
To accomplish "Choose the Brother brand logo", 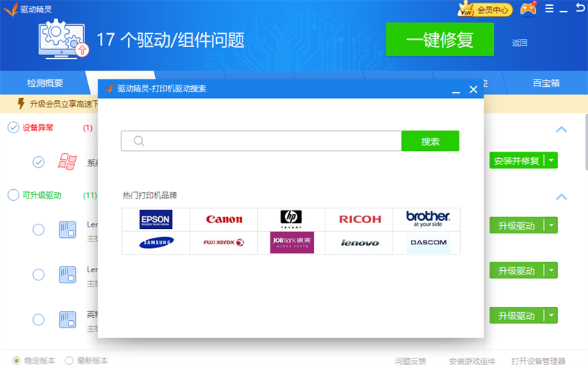I will [x=428, y=219].
